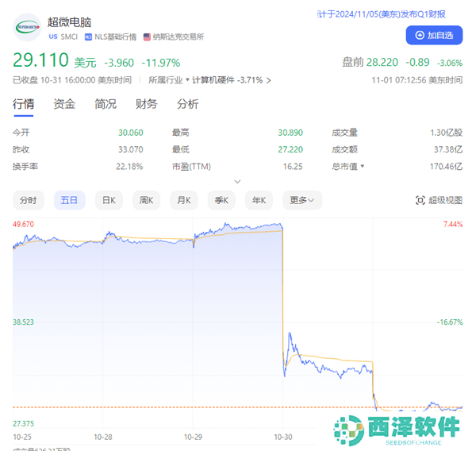Screen dimensions: 476x451
Task: Click the 成交量 value 1.30亿股
Action: [446, 133]
